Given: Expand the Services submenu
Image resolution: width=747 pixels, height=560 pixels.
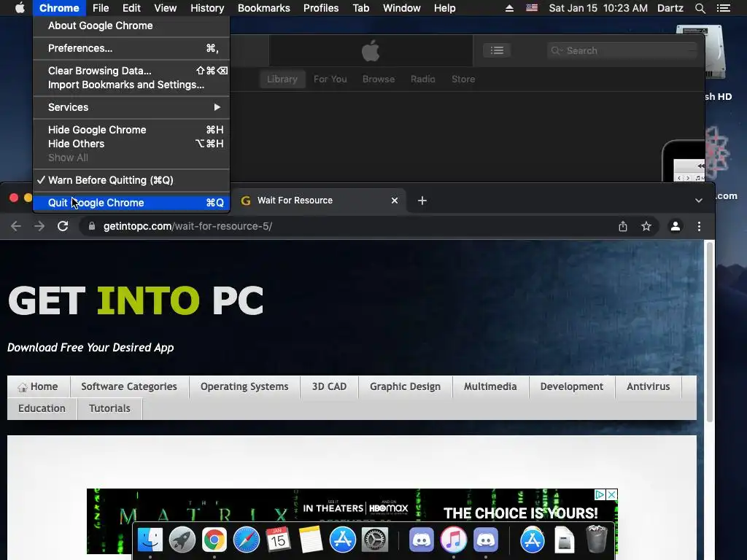Looking at the screenshot, I should pyautogui.click(x=131, y=107).
